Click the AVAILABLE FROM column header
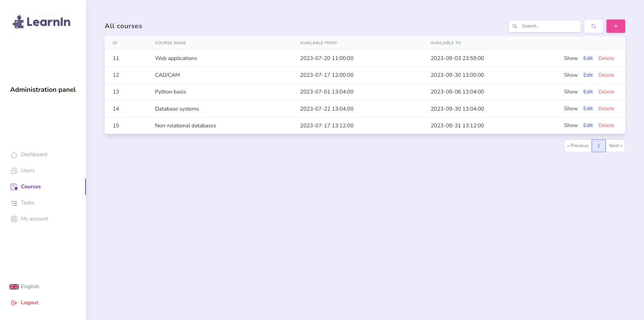The image size is (644, 320). [x=318, y=43]
